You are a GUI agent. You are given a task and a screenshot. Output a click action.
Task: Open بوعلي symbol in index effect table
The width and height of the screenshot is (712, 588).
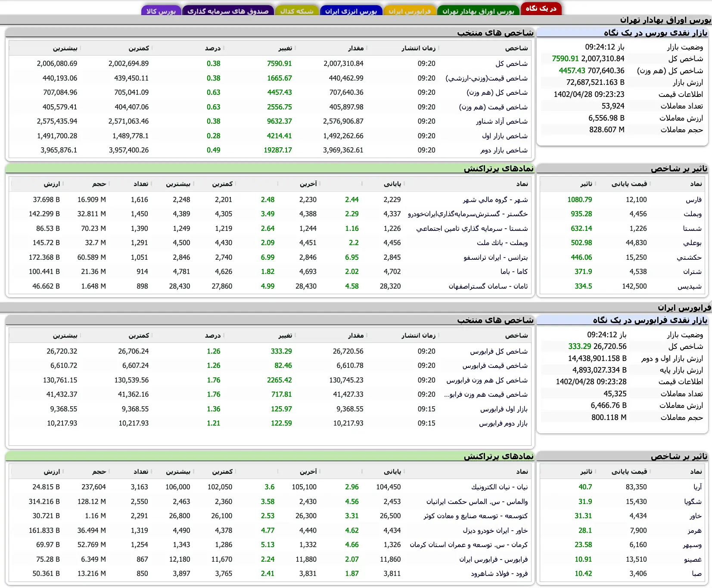coord(692,243)
